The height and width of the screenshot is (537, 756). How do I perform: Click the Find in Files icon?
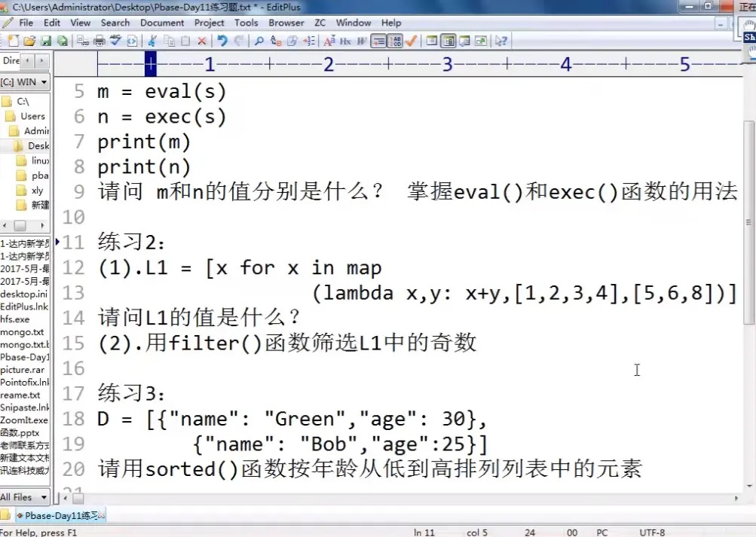[292, 41]
